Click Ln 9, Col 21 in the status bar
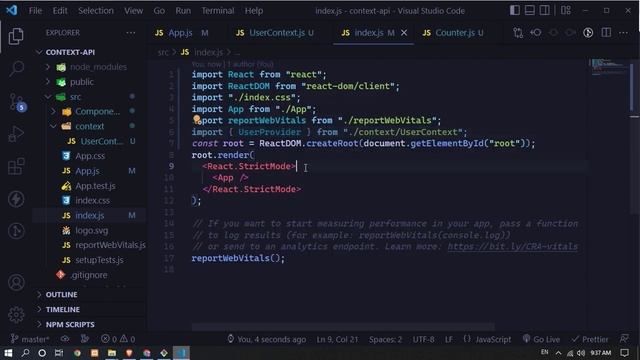This screenshot has width=640, height=360. [337, 340]
